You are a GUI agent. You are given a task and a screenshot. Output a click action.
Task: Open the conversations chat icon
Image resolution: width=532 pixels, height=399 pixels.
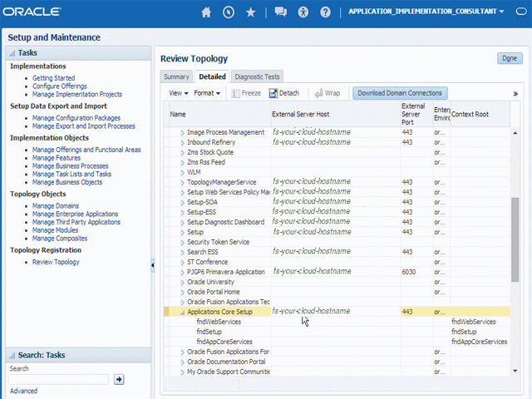point(281,12)
